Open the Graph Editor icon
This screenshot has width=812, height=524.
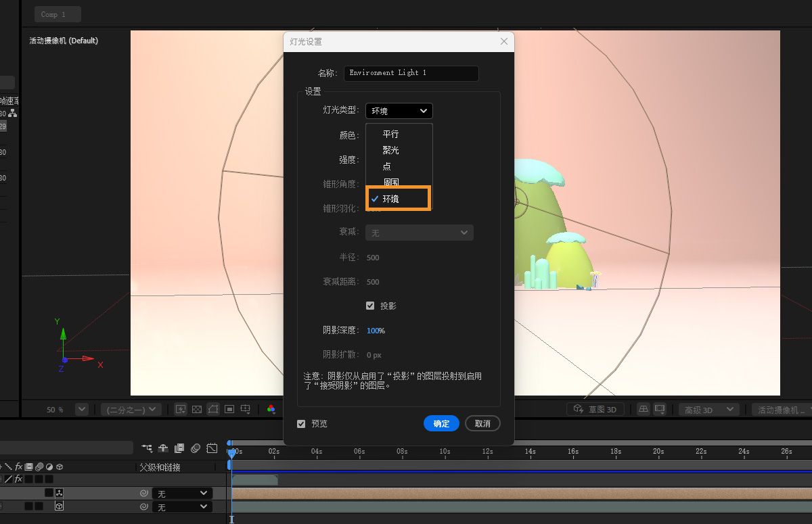point(212,448)
